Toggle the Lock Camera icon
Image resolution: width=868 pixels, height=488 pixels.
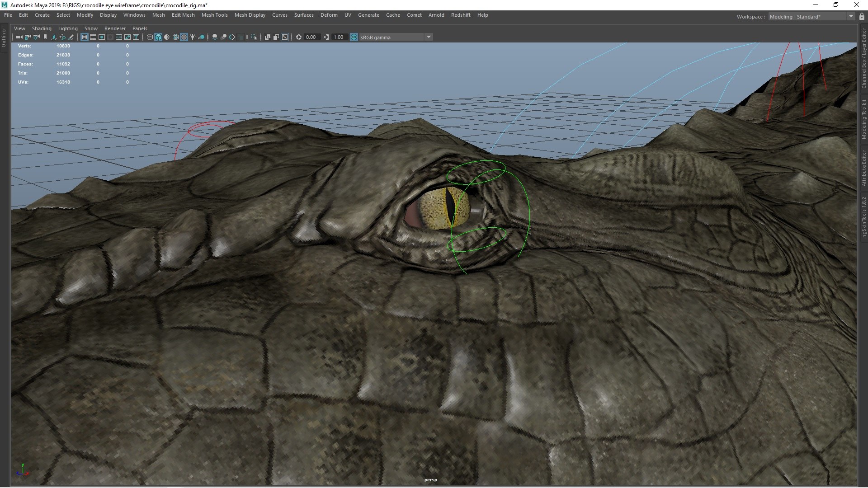pos(28,37)
